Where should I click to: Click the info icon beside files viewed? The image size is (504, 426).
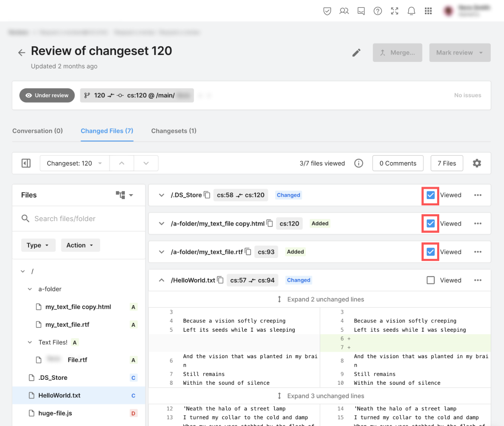[359, 163]
